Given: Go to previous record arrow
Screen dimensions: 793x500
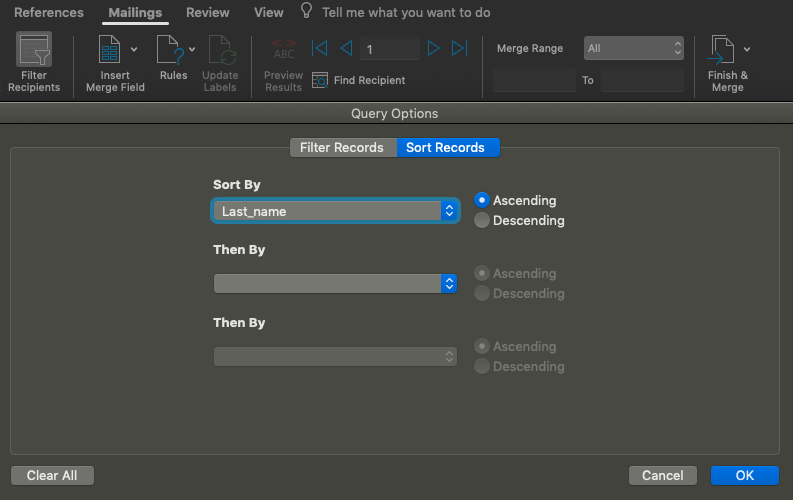Looking at the screenshot, I should (x=346, y=48).
